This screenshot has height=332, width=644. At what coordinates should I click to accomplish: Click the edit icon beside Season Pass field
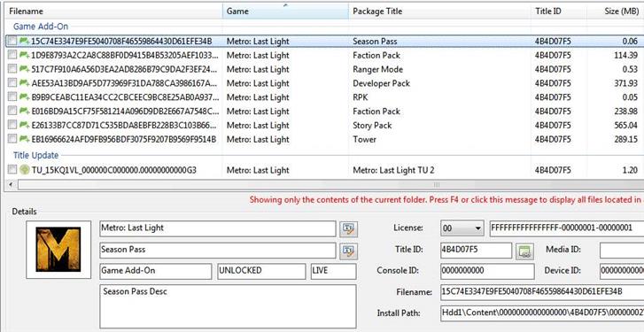(x=348, y=251)
